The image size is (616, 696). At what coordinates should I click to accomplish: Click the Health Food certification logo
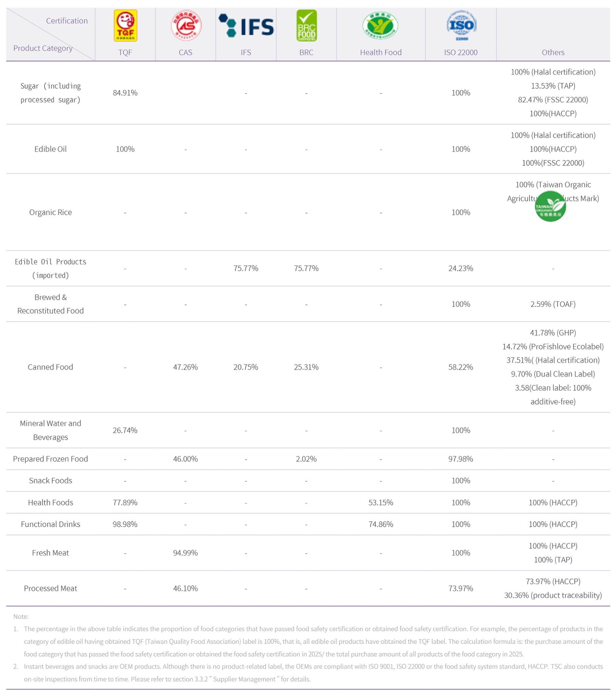380,25
